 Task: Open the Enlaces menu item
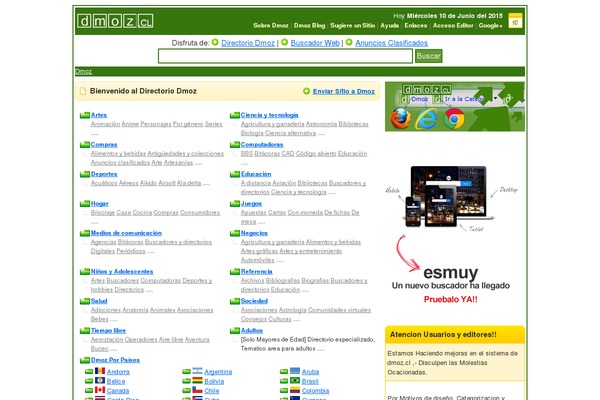(416, 25)
